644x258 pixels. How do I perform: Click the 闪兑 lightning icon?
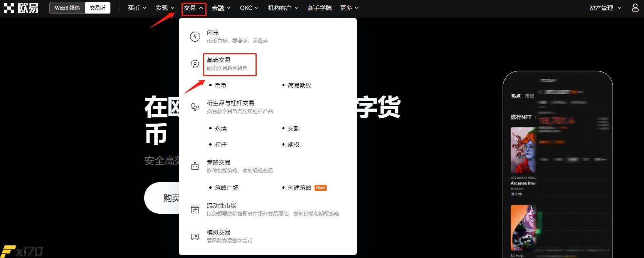pos(195,37)
